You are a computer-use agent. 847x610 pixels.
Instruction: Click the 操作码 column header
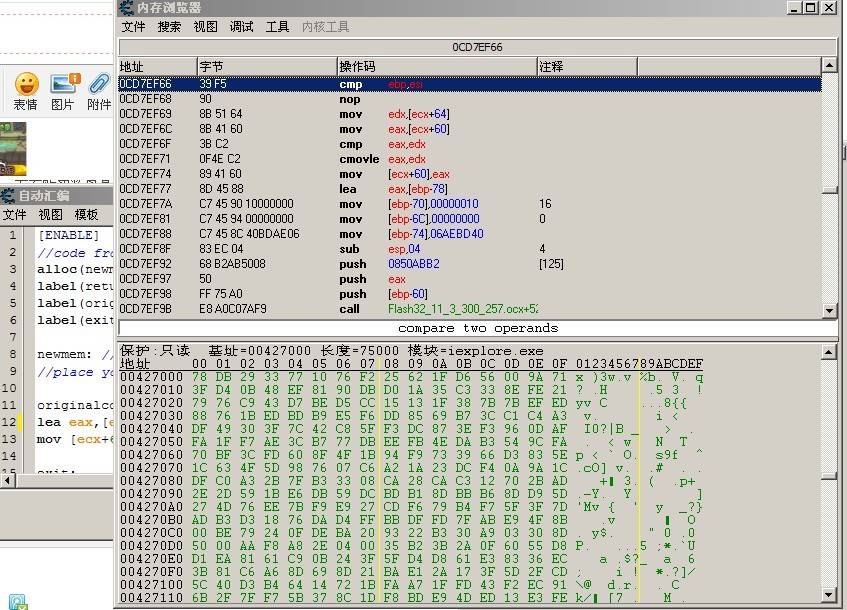(436, 67)
